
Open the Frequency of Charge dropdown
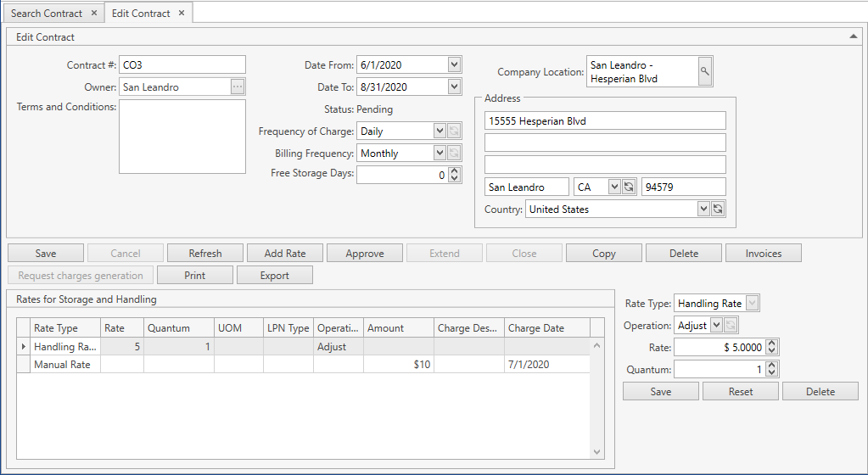coord(439,131)
